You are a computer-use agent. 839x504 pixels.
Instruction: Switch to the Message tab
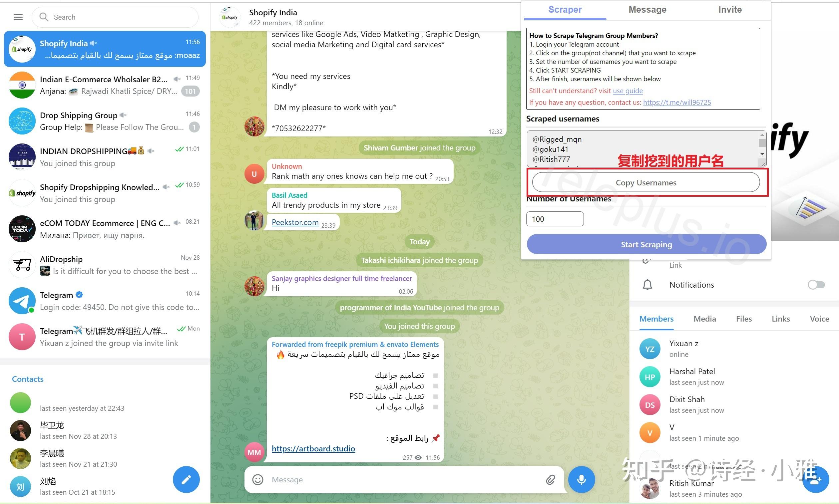pos(647,10)
